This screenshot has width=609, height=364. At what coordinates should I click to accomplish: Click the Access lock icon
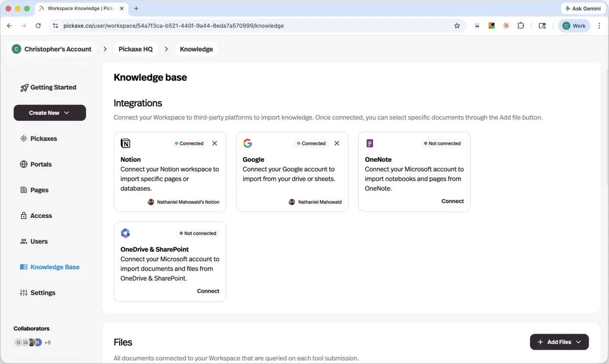(23, 215)
